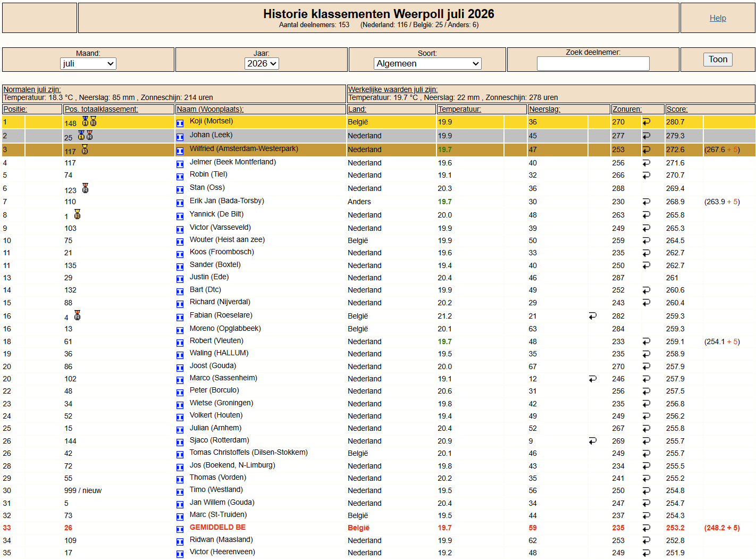Click the bonus score (254.1 + 5)
This screenshot has width=756, height=559.
pyautogui.click(x=722, y=341)
